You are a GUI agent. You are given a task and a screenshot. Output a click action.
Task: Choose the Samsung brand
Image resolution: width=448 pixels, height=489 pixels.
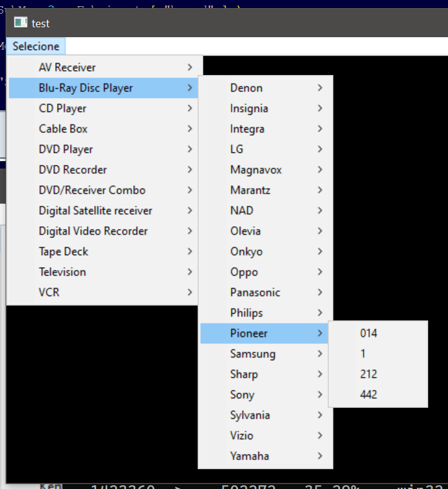265,354
